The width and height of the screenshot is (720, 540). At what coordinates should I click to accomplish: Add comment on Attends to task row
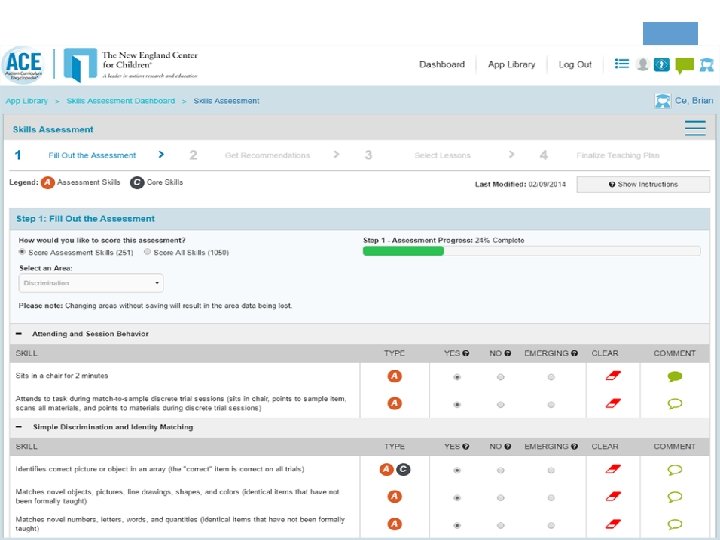point(675,404)
